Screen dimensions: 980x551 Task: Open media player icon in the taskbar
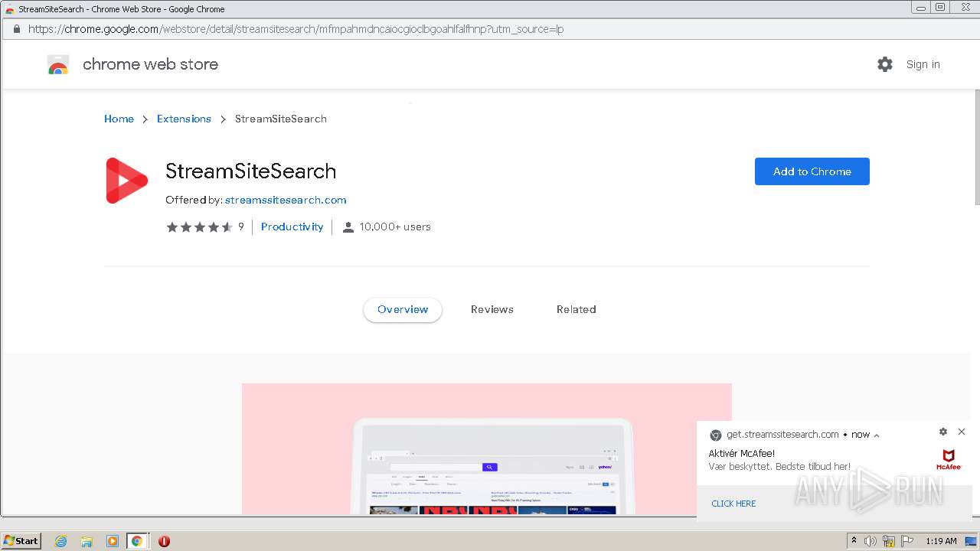(x=112, y=541)
